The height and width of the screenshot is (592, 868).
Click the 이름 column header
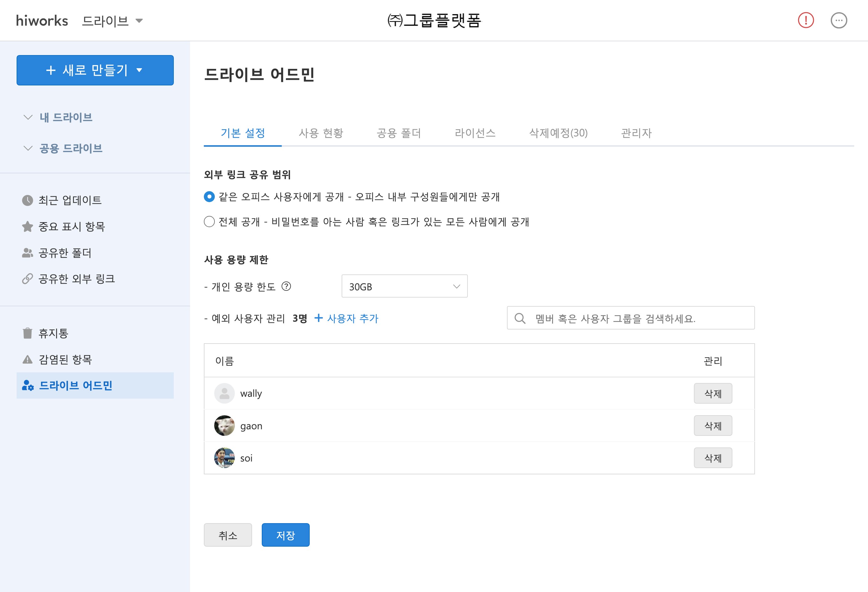(225, 361)
